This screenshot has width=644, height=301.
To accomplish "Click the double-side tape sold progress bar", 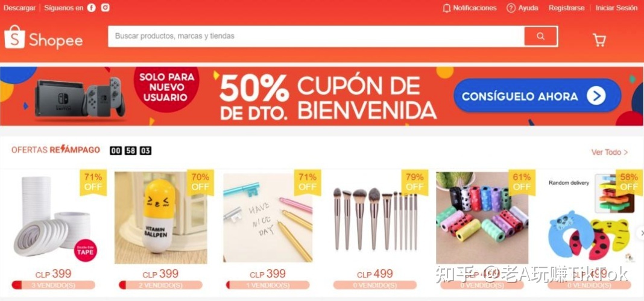I will tap(54, 285).
